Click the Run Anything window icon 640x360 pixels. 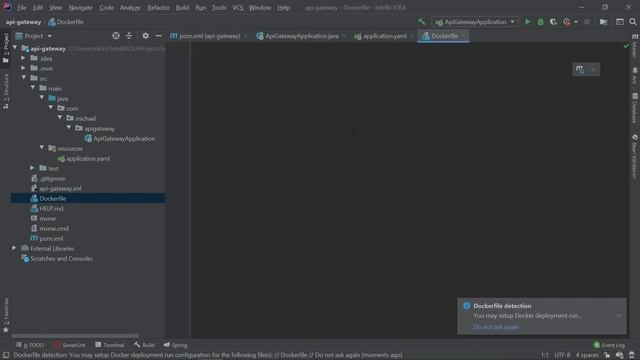(x=620, y=22)
